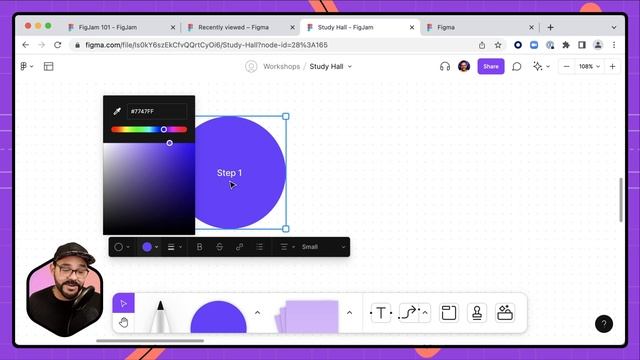The image size is (640, 360).
Task: Open the help question mark button
Action: coord(604,324)
